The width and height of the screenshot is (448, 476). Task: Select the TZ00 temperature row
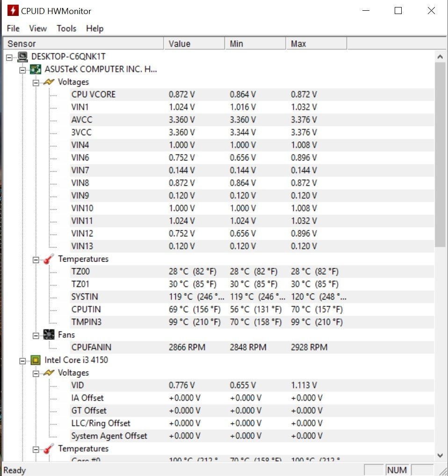coord(252,271)
